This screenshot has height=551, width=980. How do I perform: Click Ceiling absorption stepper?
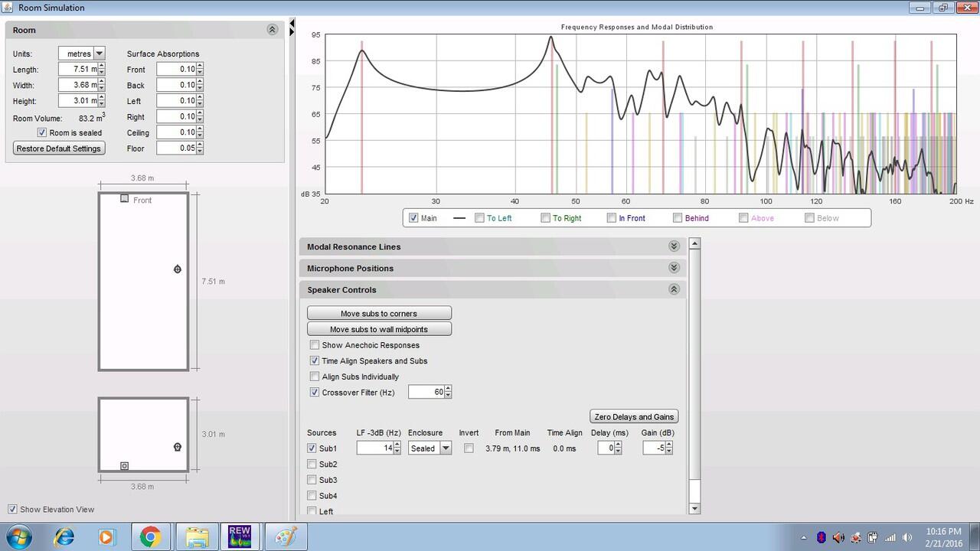200,132
